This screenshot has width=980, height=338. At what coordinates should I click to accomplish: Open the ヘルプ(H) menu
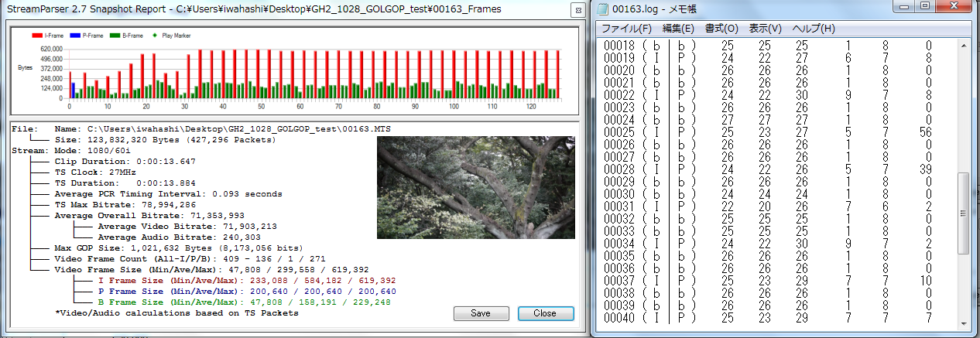coord(812,29)
